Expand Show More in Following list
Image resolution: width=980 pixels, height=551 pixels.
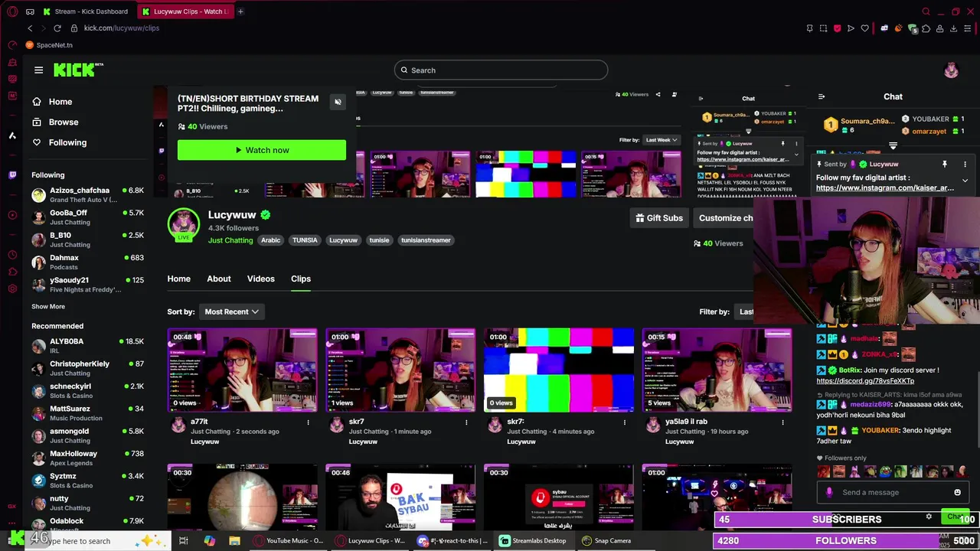point(48,306)
